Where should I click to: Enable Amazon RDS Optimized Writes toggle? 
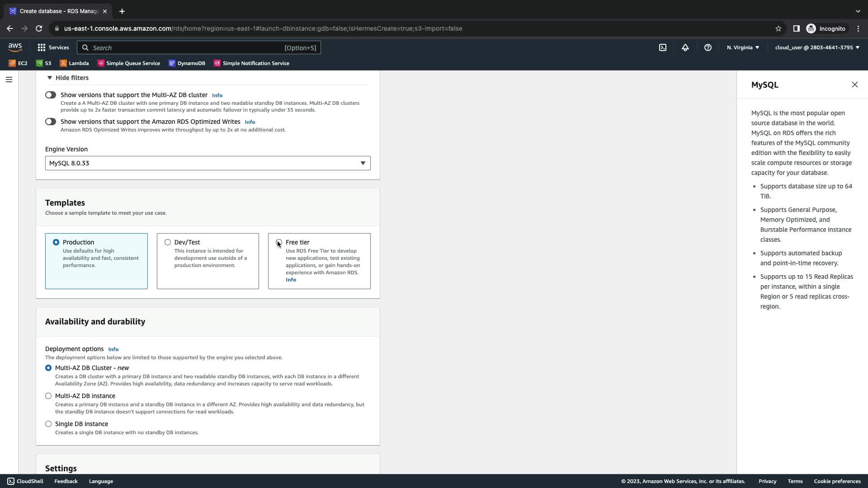pos(51,122)
